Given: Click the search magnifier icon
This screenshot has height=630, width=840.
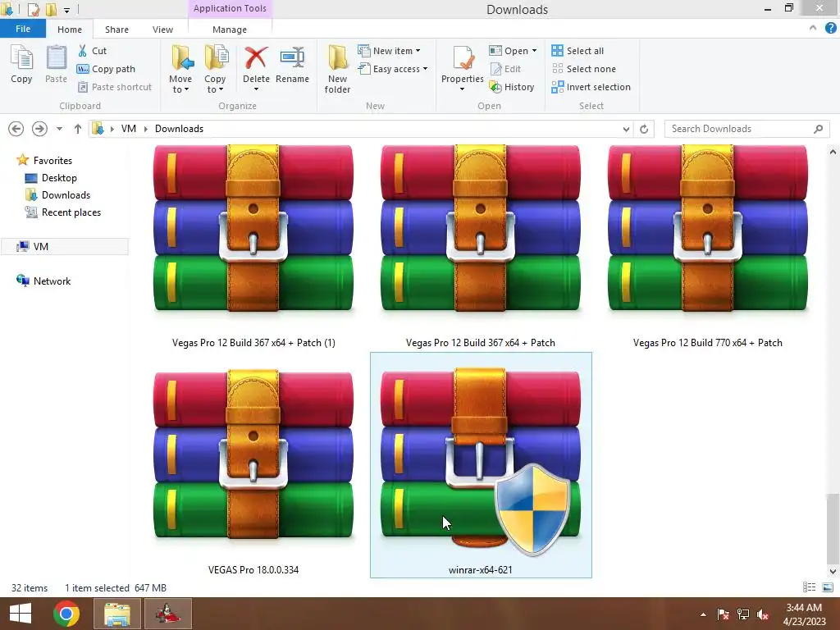Looking at the screenshot, I should tap(818, 129).
